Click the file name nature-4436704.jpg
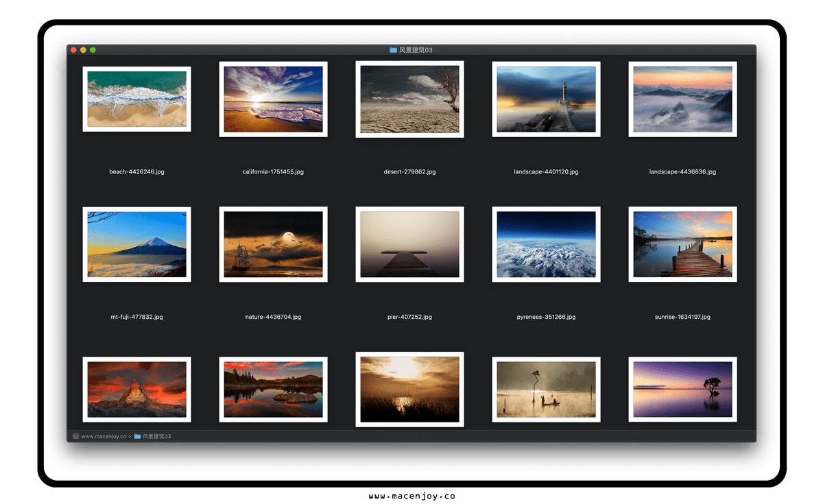Screen dimensions: 823x504 tap(273, 317)
